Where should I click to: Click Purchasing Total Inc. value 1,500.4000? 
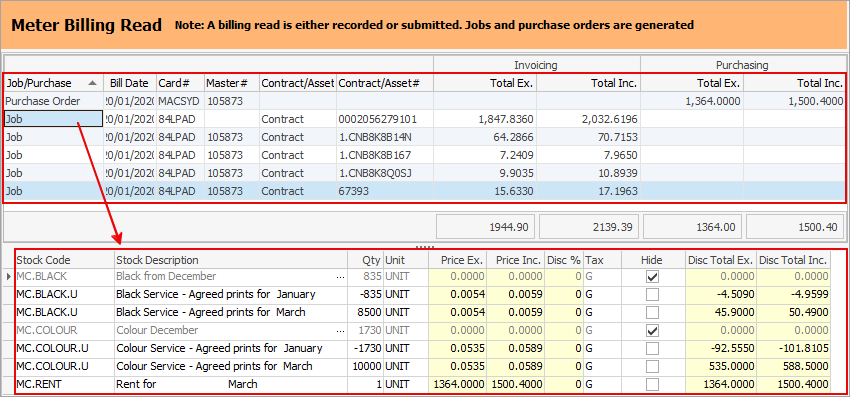[816, 101]
